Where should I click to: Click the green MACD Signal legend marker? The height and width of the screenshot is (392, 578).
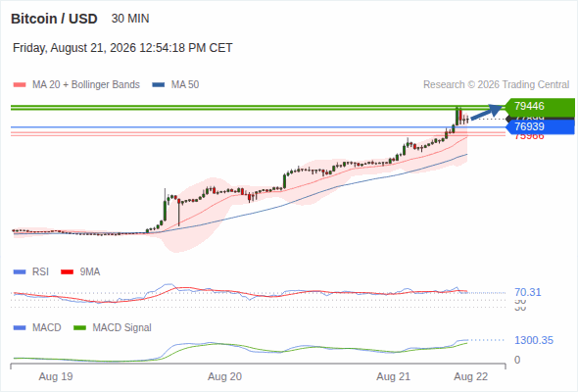(x=79, y=328)
